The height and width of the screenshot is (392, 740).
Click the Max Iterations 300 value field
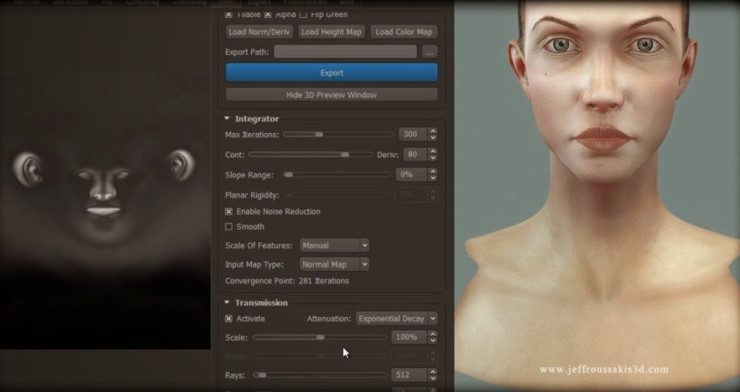tap(413, 134)
